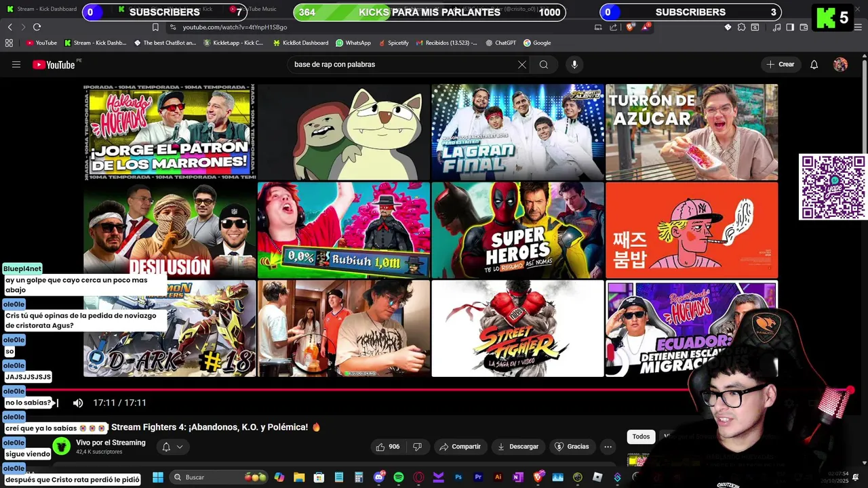Open Photoshop from the taskbar
The height and width of the screenshot is (488, 868).
458,477
